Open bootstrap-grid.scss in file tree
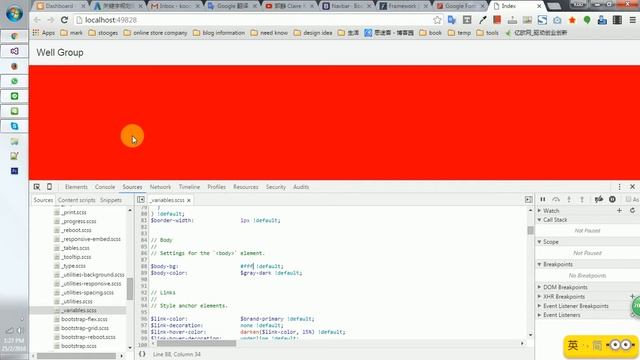This screenshot has height=360, width=640. pos(85,328)
